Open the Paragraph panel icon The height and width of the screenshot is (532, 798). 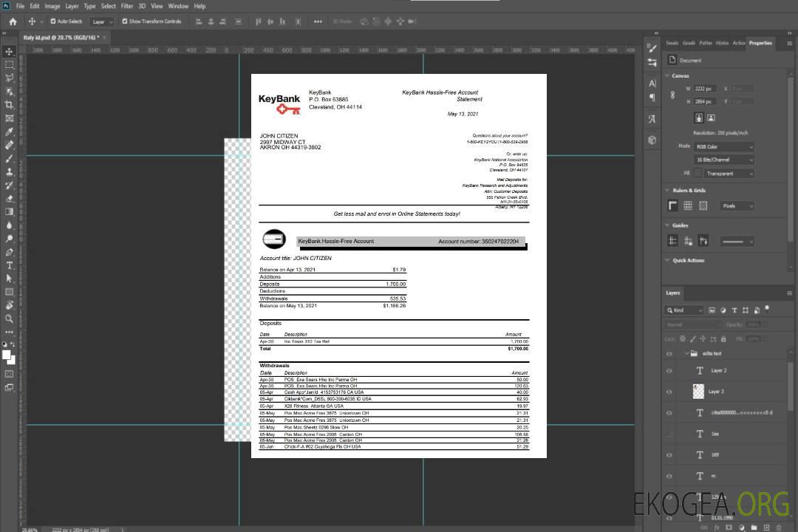pos(652,98)
